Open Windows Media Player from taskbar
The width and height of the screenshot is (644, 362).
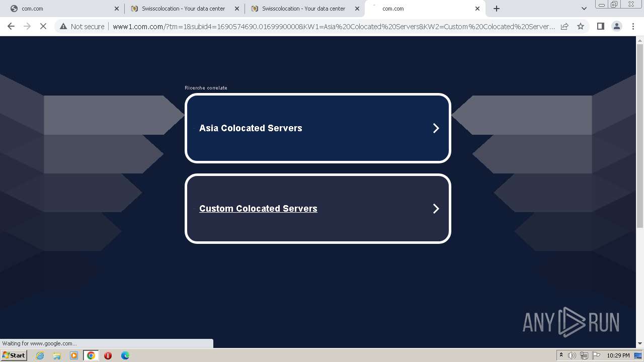pyautogui.click(x=74, y=355)
